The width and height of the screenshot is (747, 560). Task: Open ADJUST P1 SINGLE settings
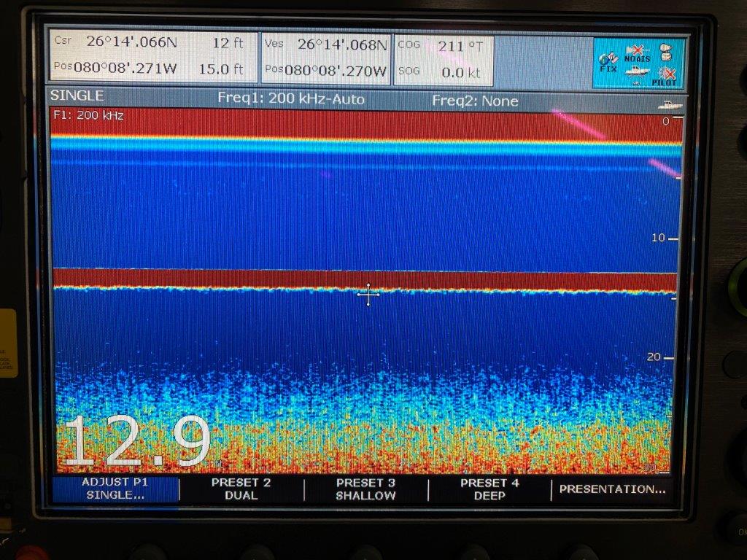(x=115, y=489)
